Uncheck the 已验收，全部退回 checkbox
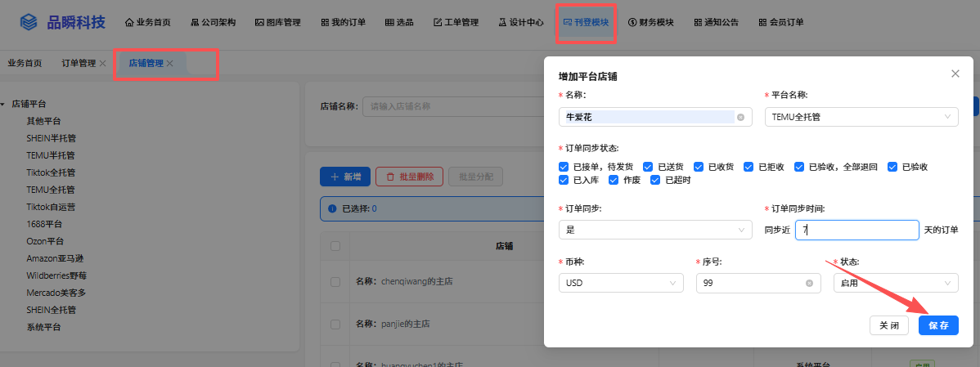 click(799, 167)
